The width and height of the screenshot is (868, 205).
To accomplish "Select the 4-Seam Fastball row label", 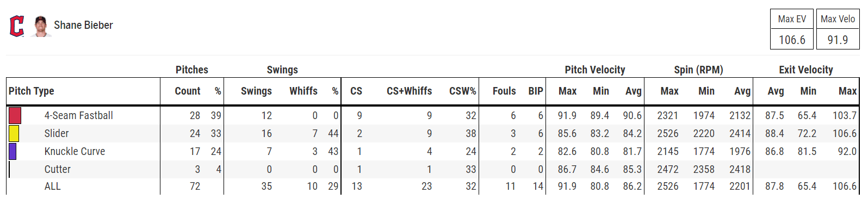I will point(79,115).
